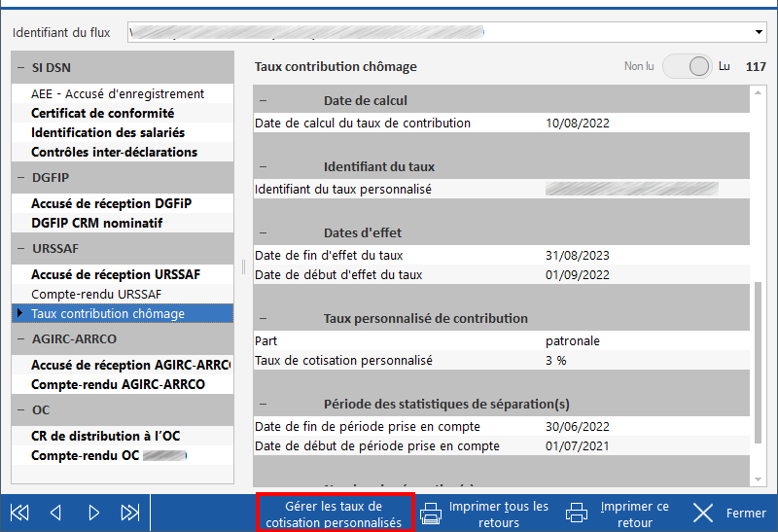Toggle the Non lu / Lu switch

tap(688, 67)
